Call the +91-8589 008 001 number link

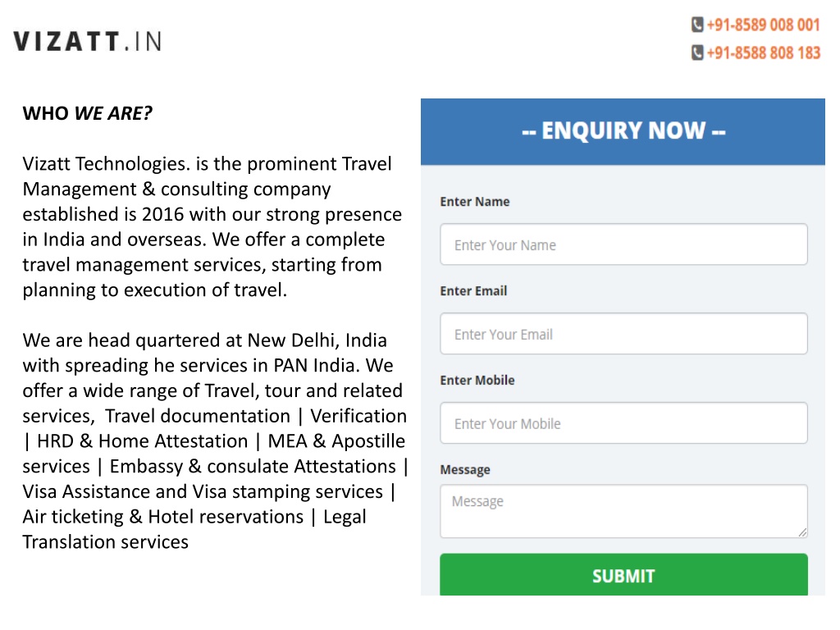(x=764, y=25)
